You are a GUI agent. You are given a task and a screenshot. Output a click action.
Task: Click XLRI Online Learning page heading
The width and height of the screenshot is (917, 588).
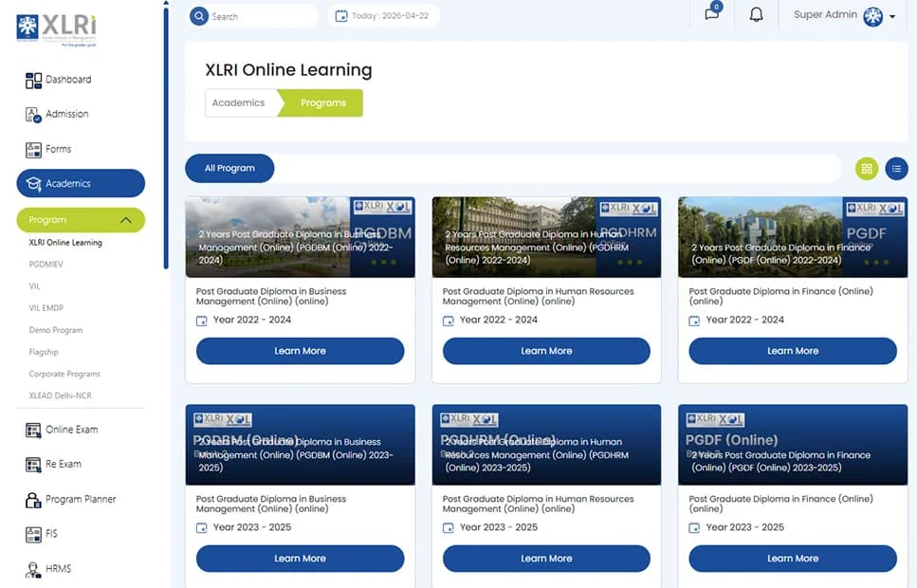coord(288,70)
